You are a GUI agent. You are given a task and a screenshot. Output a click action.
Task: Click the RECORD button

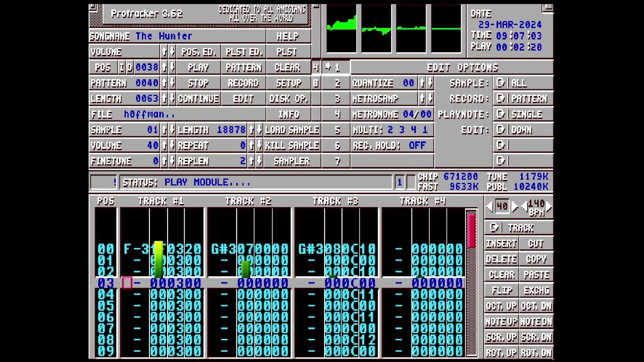click(243, 83)
